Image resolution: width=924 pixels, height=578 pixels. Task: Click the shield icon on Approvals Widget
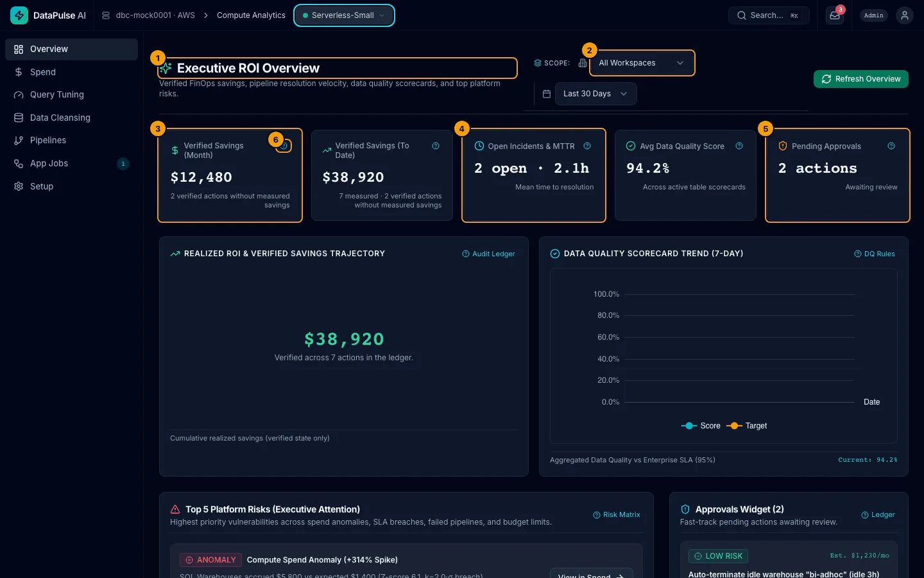[685, 509]
